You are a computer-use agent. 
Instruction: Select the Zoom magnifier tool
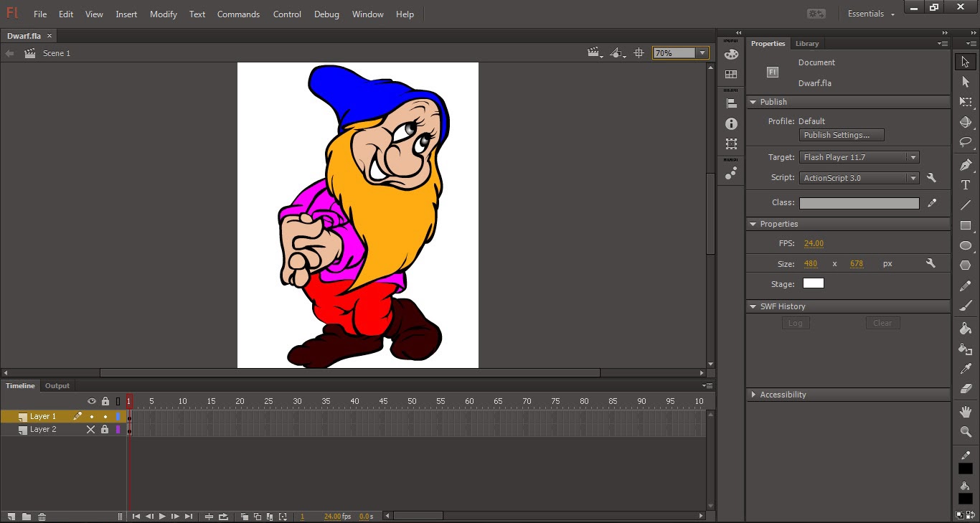(x=966, y=432)
